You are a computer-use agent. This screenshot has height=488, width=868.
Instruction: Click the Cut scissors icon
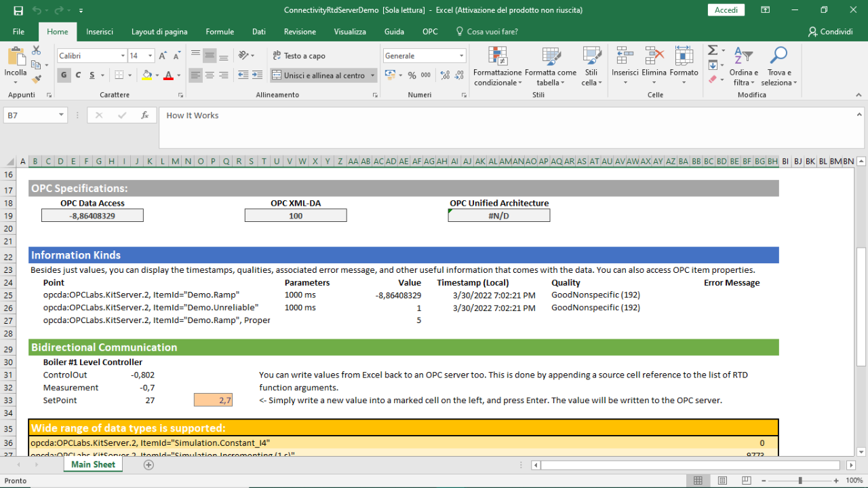37,51
